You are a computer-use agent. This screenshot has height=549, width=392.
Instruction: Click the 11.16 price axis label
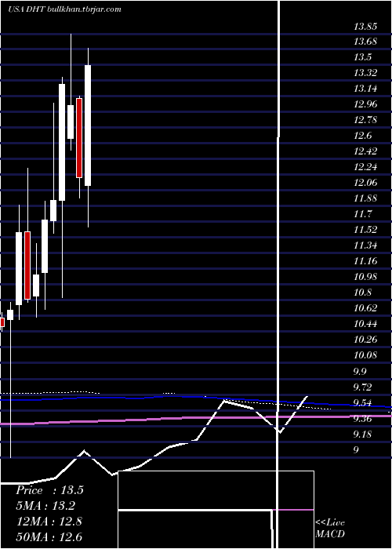pyautogui.click(x=365, y=261)
